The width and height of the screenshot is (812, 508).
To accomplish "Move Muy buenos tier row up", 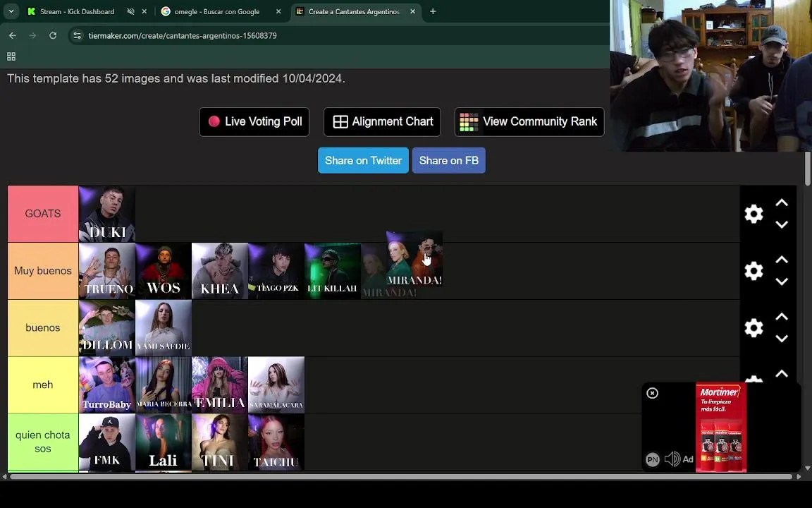I will pyautogui.click(x=782, y=260).
